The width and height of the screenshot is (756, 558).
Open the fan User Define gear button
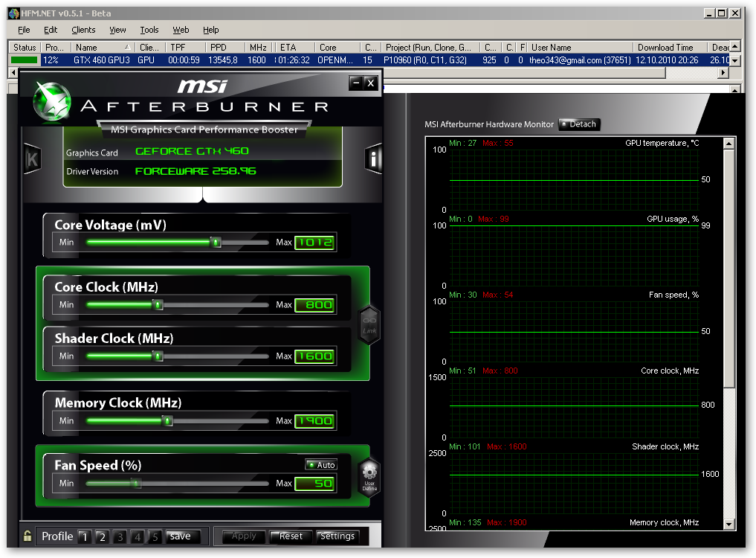[x=369, y=477]
